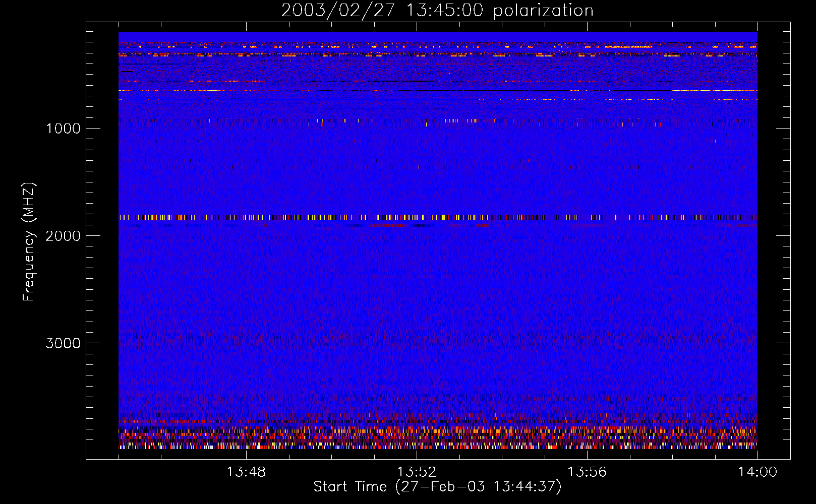Screen dimensions: 816x504
Task: Click the "Start Time (27-Feb-03 13:44:37)" axis label
Action: [x=437, y=487]
